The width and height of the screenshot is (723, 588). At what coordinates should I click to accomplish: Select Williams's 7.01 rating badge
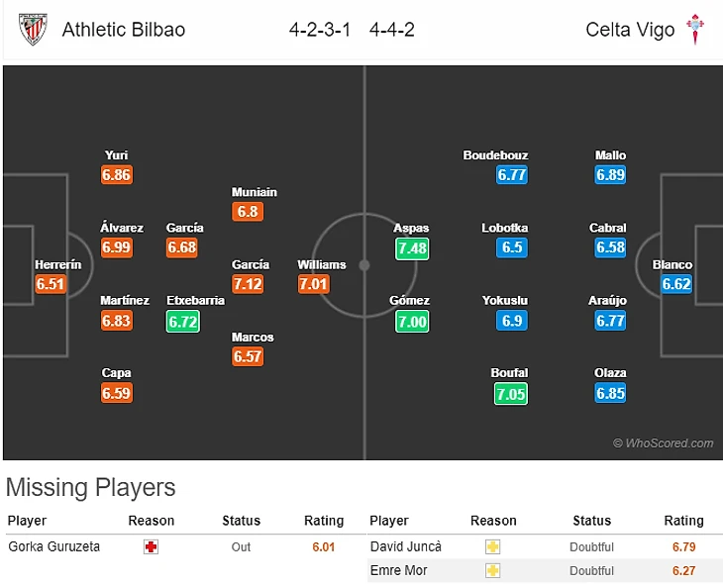tap(313, 284)
